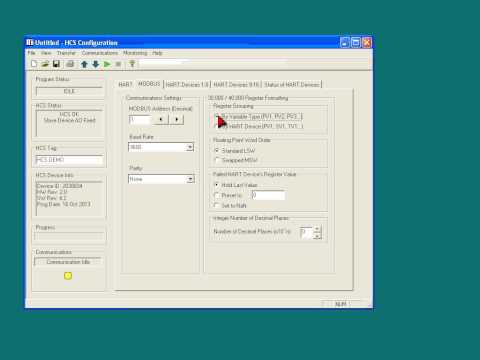
Task: Click the gray stop toolbar icon
Action: 118,64
